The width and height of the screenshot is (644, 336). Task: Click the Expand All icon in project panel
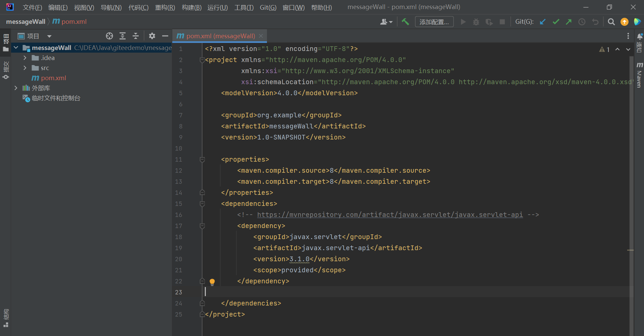pyautogui.click(x=123, y=36)
